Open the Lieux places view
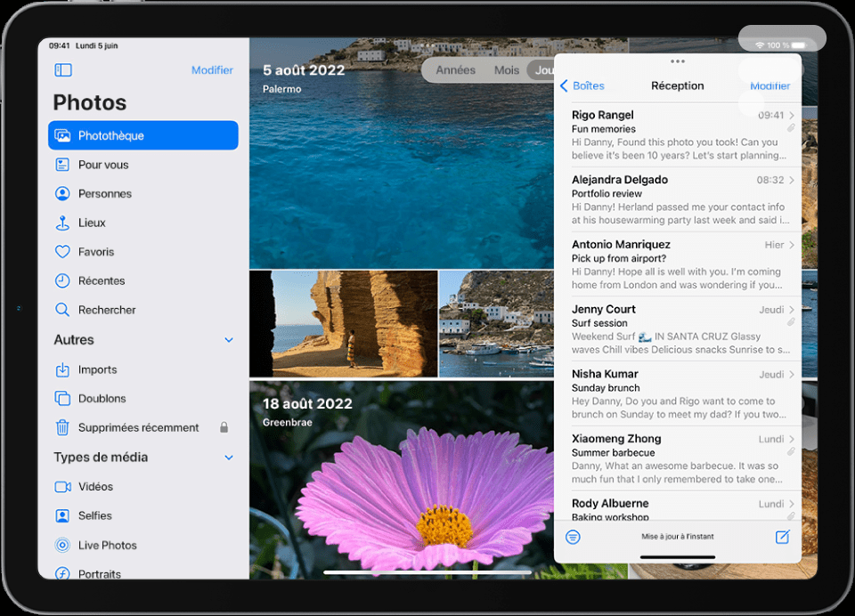855x616 pixels. click(92, 223)
